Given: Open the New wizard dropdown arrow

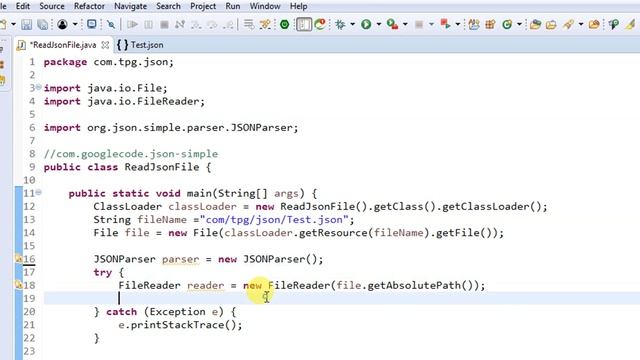Looking at the screenshot, I should click(x=13, y=24).
